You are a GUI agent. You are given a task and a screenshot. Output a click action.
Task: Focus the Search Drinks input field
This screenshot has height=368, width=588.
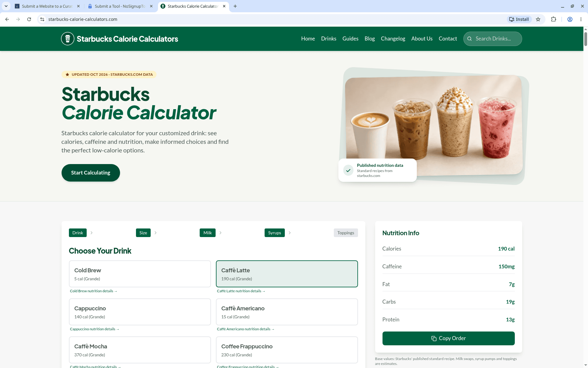(x=492, y=39)
